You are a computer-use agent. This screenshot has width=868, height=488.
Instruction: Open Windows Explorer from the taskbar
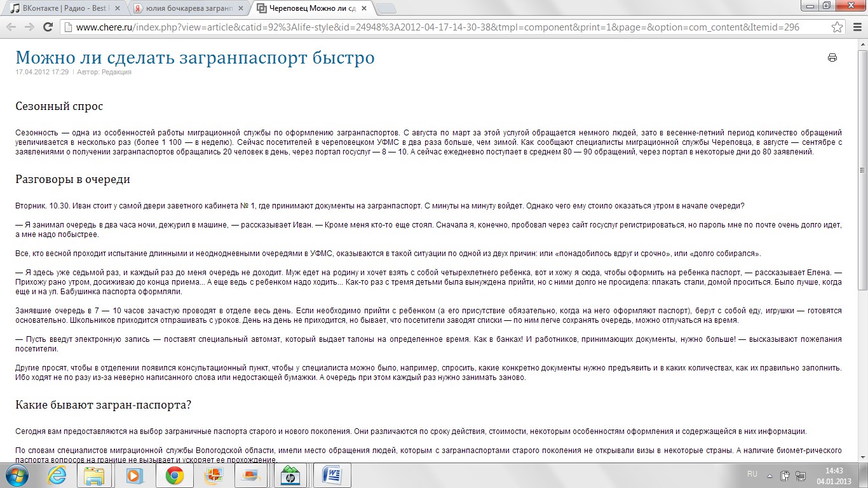94,475
